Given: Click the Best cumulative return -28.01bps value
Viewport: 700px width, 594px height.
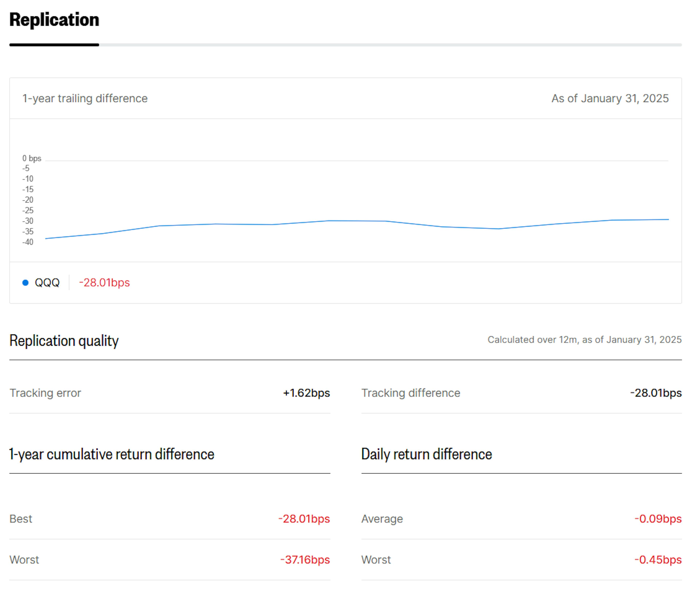Looking at the screenshot, I should (304, 519).
